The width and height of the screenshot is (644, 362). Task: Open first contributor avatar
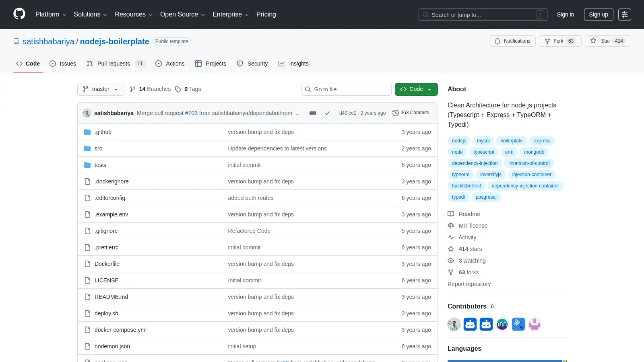[454, 324]
